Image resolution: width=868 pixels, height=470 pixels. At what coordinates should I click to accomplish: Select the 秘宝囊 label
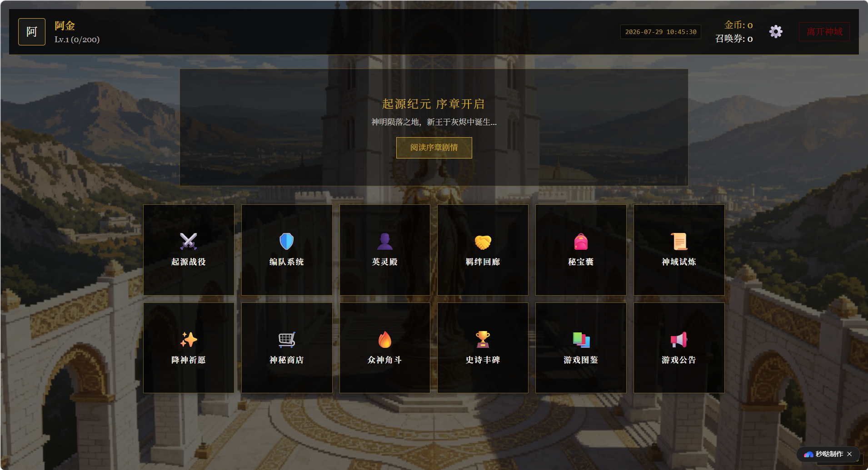pyautogui.click(x=581, y=262)
